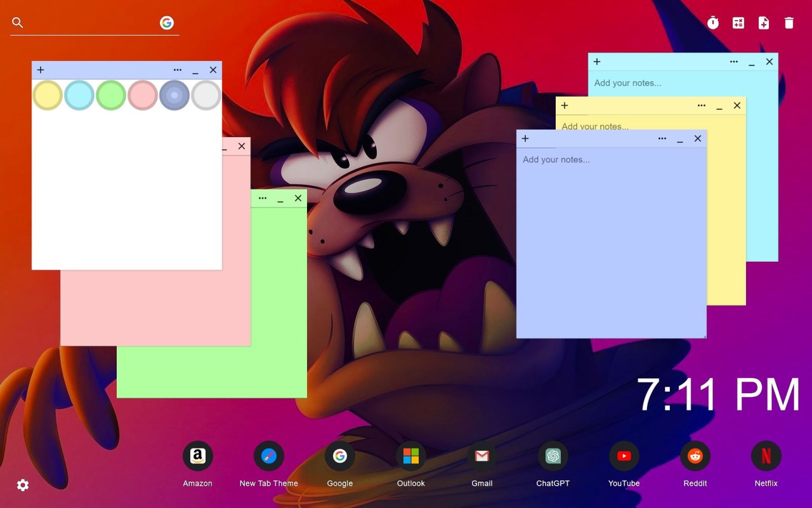Close the green sticky note
This screenshot has width=812, height=508.
[x=298, y=198]
